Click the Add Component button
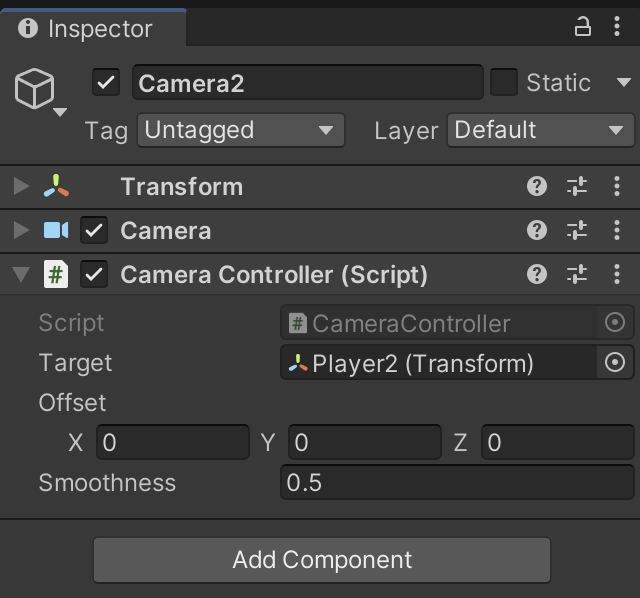The image size is (640, 598). (322, 560)
